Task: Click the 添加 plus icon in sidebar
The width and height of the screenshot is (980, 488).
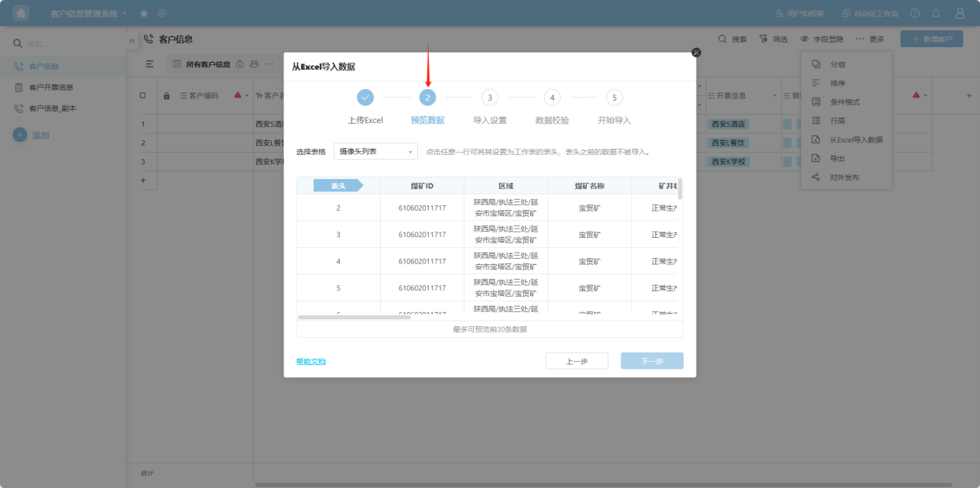Action: point(20,135)
